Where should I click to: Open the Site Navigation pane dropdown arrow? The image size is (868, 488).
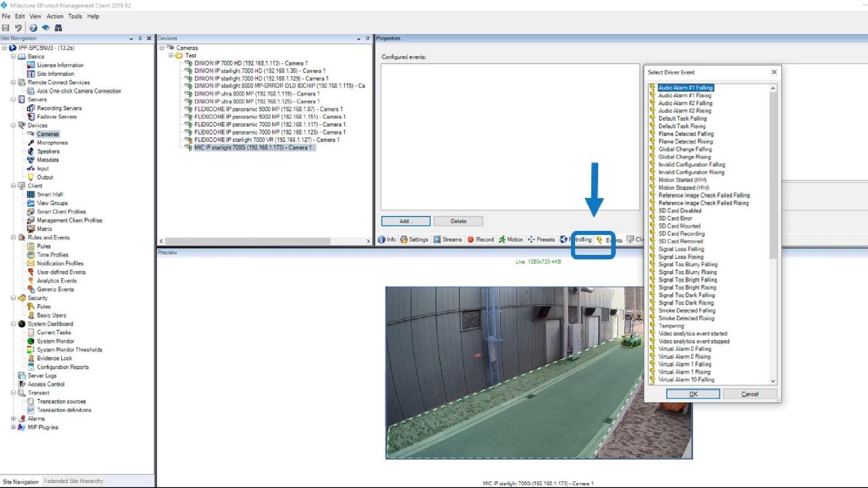coord(131,38)
